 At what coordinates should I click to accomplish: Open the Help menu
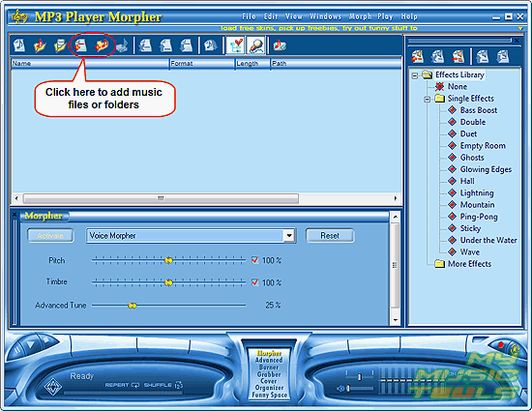pos(409,16)
